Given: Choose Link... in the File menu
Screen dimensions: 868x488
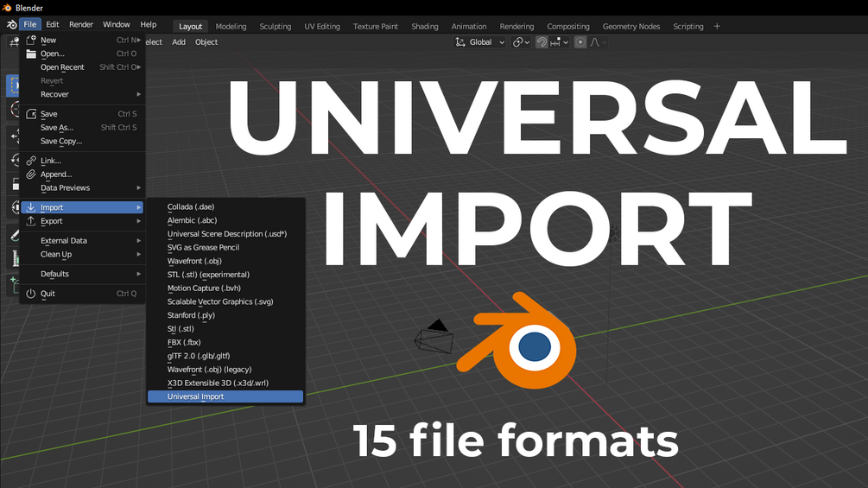Looking at the screenshot, I should click(x=82, y=161).
